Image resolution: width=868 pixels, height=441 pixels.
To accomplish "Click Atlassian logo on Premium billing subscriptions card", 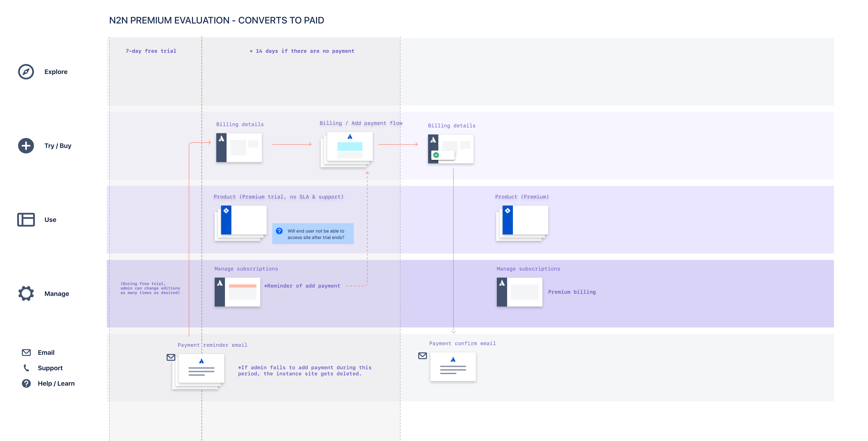I will click(x=502, y=283).
